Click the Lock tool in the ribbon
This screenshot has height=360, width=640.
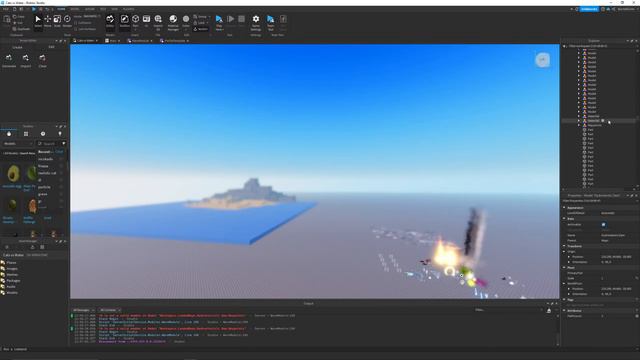[200, 23]
